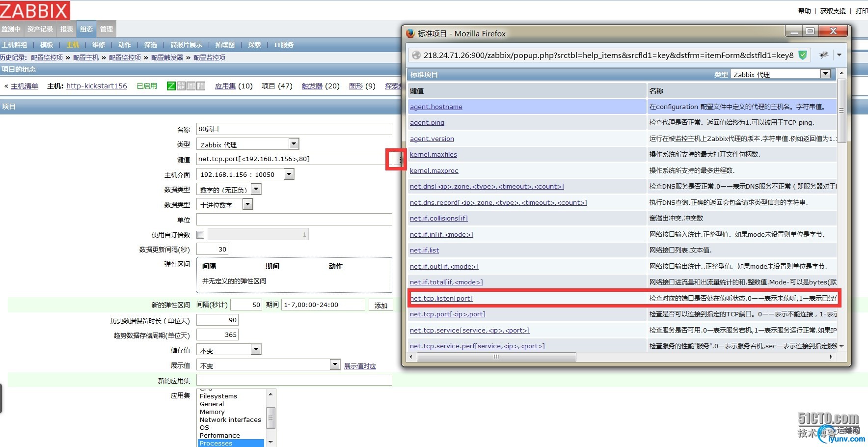
Task: Select key net.if.list
Action: tap(424, 250)
